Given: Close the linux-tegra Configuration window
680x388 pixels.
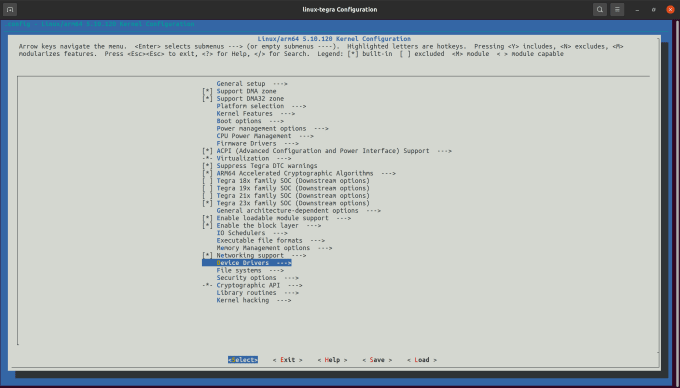Looking at the screenshot, I should click(670, 10).
